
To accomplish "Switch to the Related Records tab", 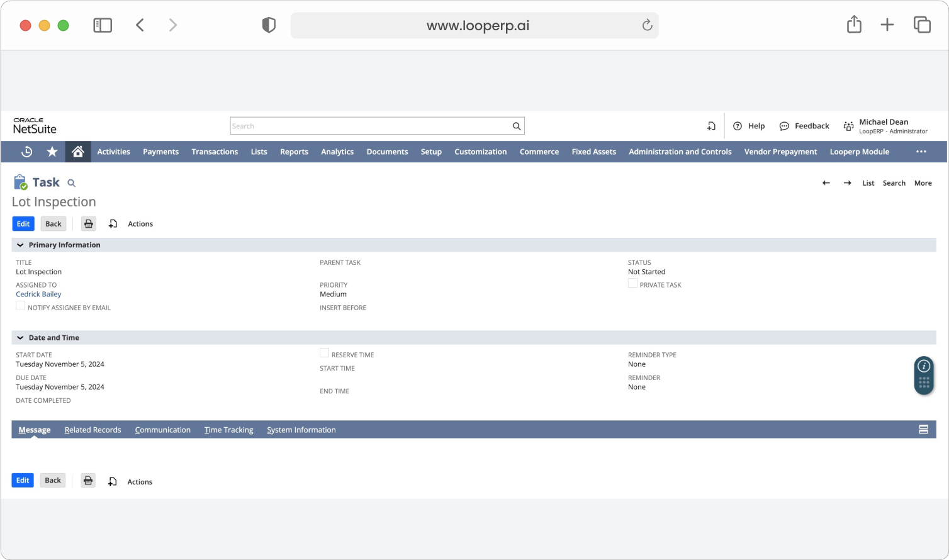I will click(x=93, y=430).
